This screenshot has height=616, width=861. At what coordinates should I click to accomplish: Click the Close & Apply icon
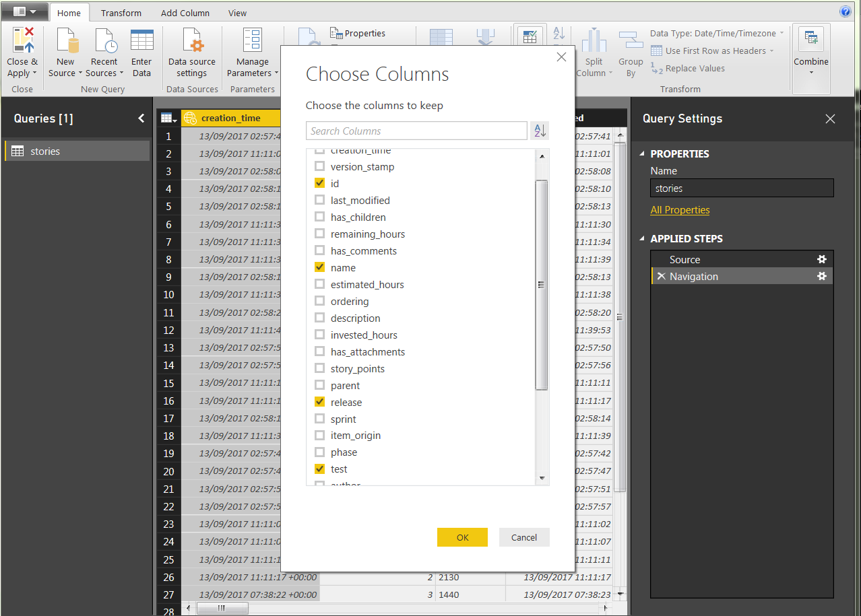[23, 40]
